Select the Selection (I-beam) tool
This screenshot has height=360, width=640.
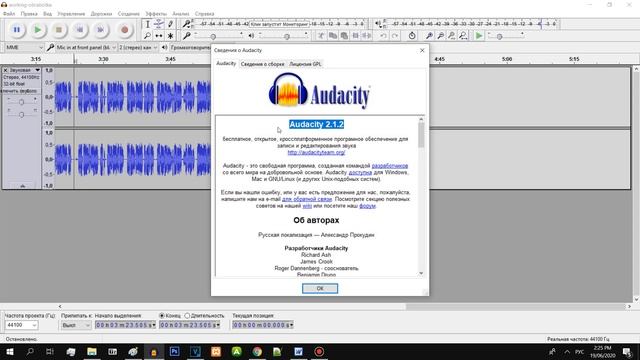click(147, 24)
